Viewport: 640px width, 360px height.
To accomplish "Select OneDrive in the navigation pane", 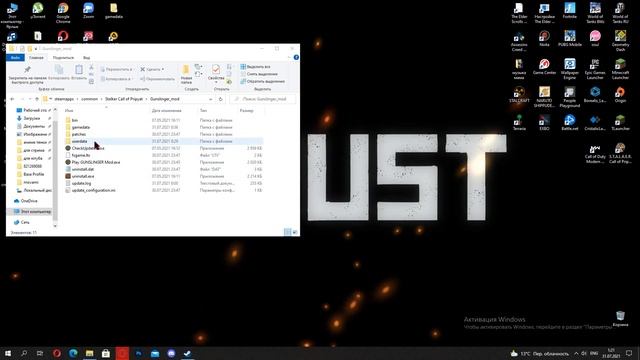I will click(29, 201).
